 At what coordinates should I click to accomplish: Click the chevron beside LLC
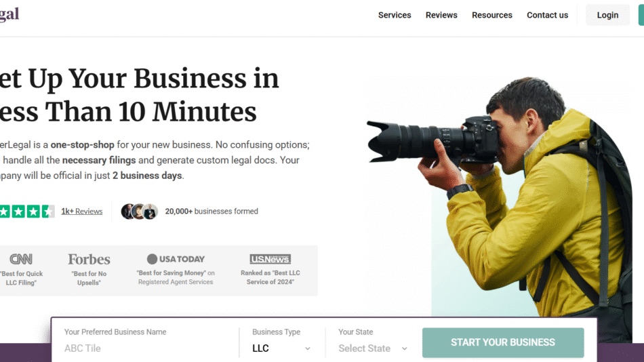(x=307, y=348)
